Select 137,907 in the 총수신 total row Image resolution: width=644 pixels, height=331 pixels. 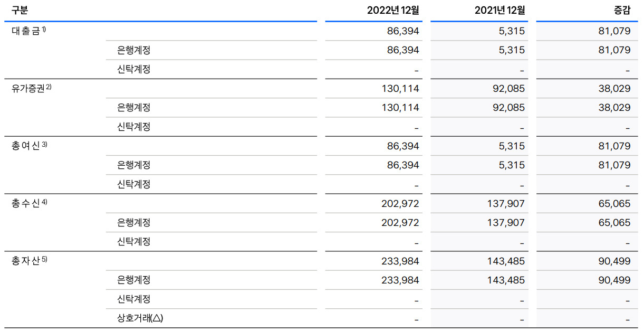[x=506, y=203]
